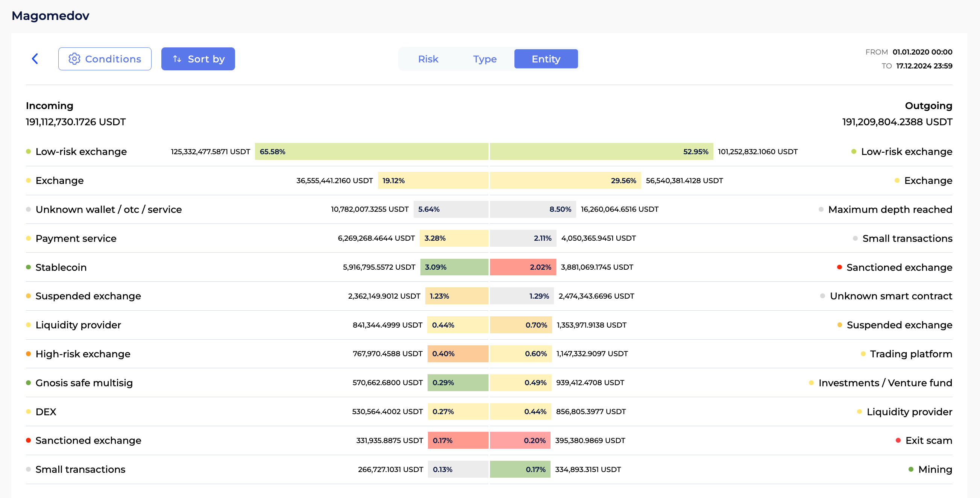Screen dimensions: 980x498
Task: Click green dot beside Mining
Action: pos(911,469)
